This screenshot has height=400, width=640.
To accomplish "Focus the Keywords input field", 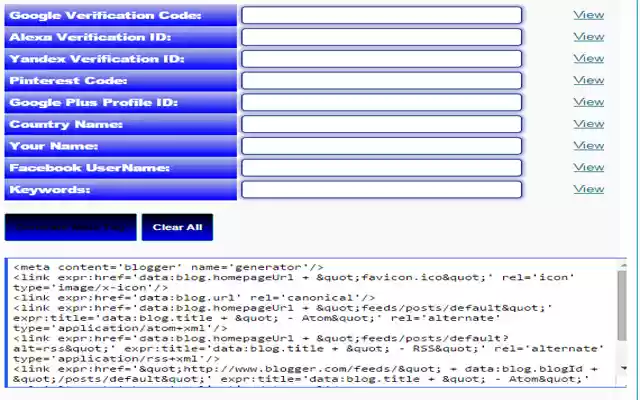I will [381, 190].
